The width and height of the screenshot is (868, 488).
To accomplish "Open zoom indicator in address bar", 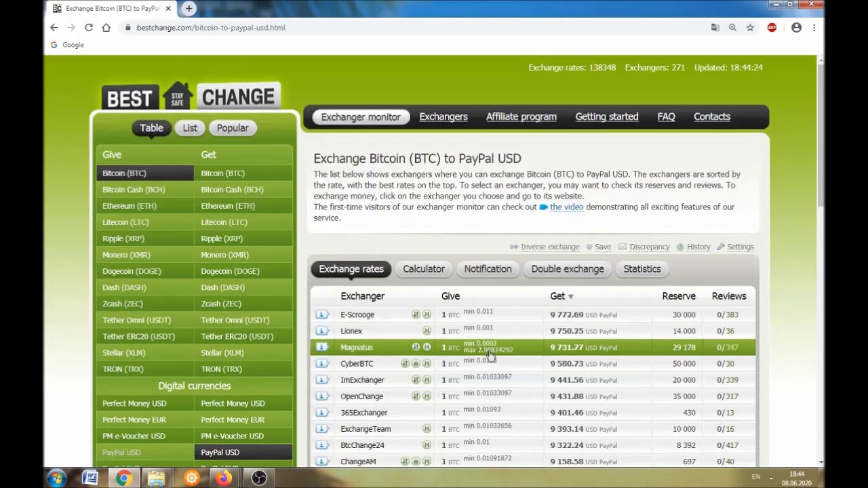I will tap(732, 28).
